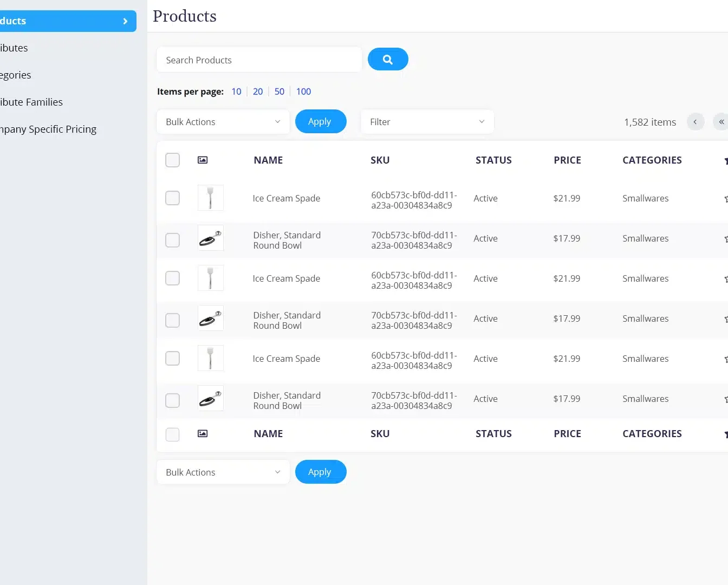Click the image column icon in the table footer
This screenshot has height=585, width=728.
click(x=203, y=433)
